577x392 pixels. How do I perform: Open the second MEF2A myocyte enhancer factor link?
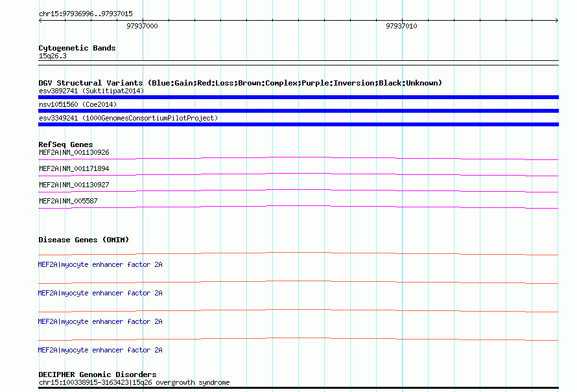click(x=100, y=294)
